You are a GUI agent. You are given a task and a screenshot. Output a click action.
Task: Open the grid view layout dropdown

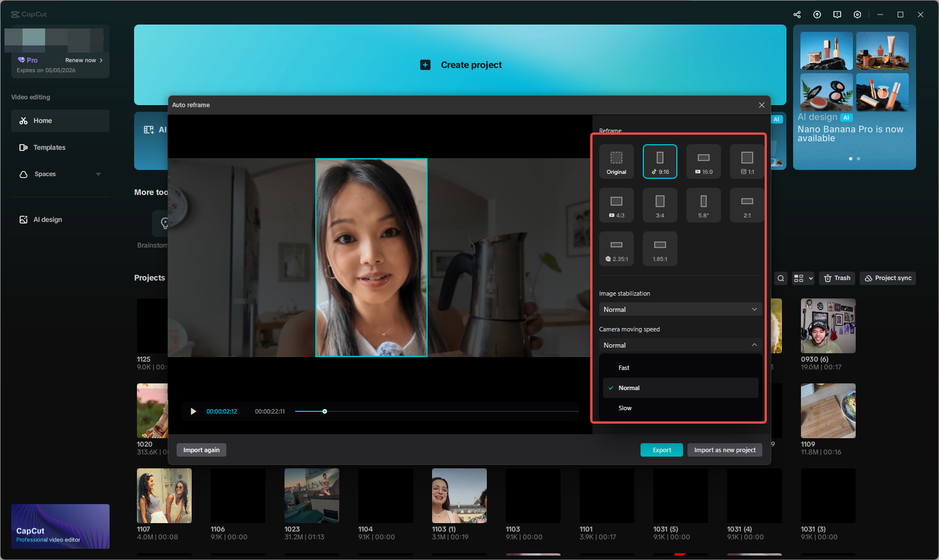(803, 278)
